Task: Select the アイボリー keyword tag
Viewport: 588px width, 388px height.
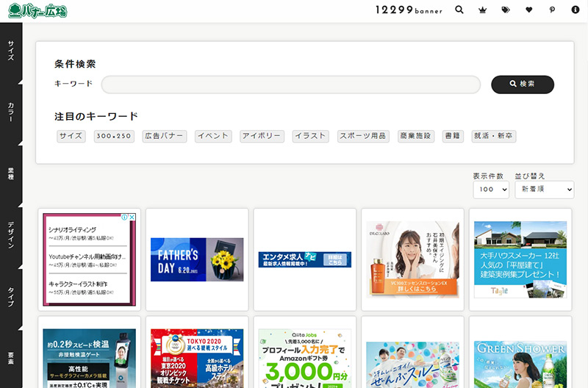Action: tap(262, 136)
